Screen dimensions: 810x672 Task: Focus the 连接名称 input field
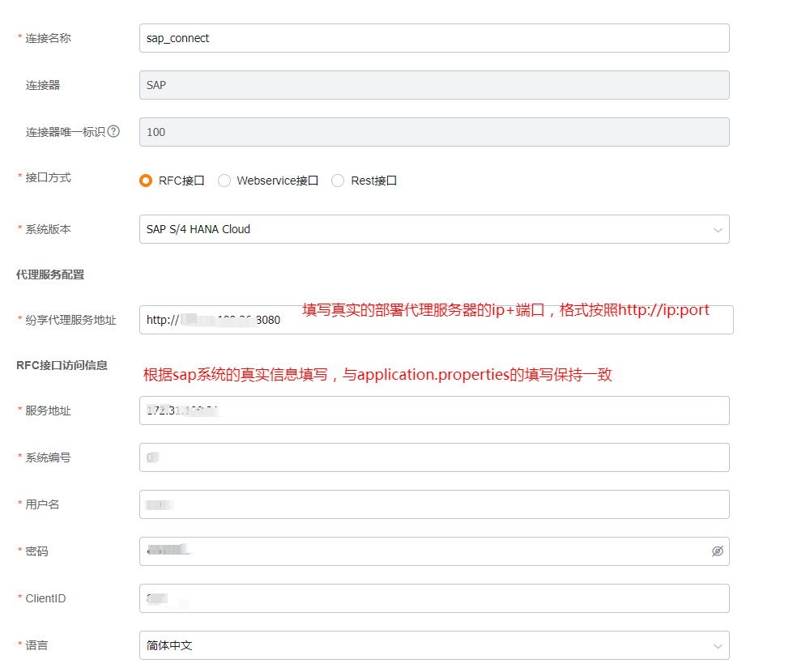434,38
